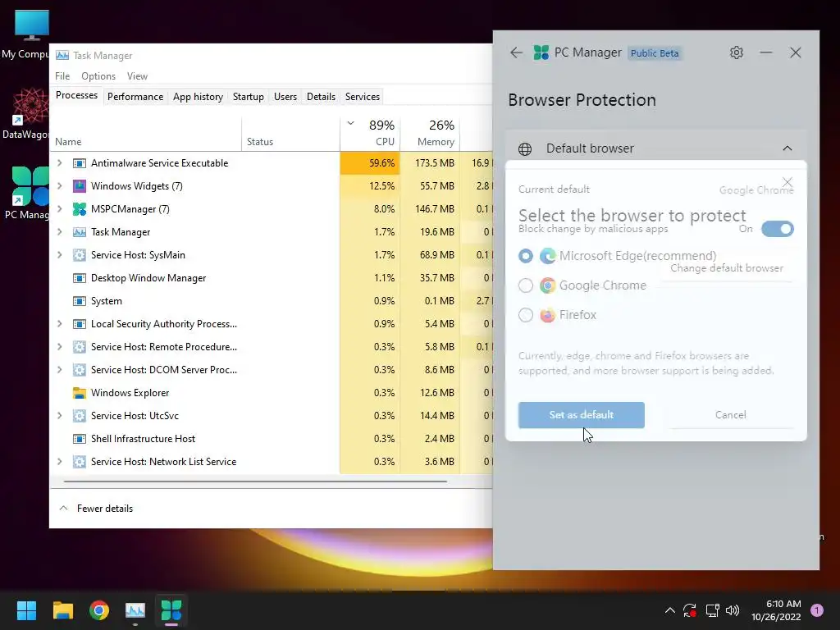Viewport: 840px width, 630px height.
Task: Expand the MSPCManager (7) process group
Action: tap(59, 209)
